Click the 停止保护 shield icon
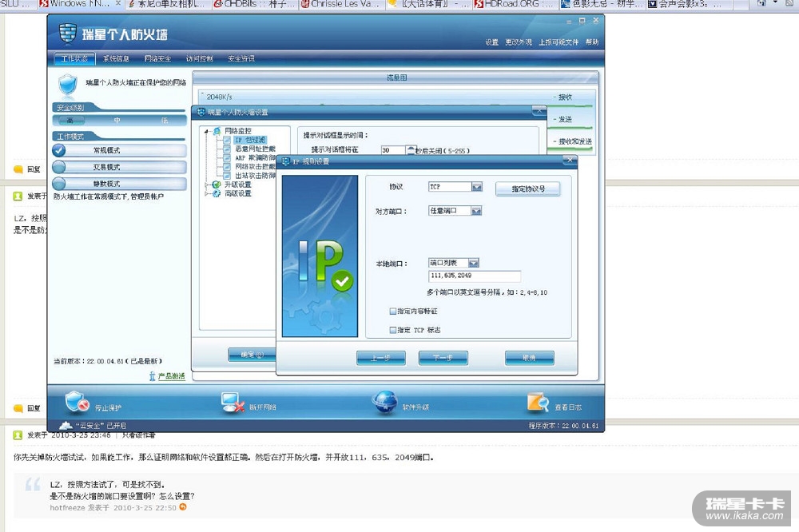799x532 pixels. click(x=77, y=402)
